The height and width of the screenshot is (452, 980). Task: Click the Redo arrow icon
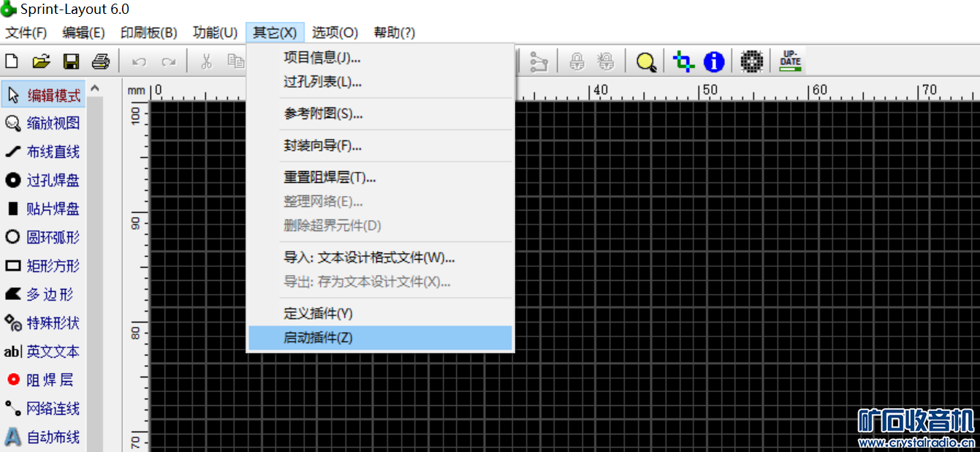click(168, 62)
